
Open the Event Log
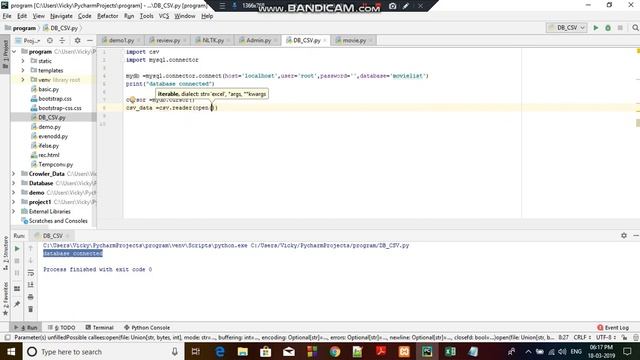click(x=613, y=327)
